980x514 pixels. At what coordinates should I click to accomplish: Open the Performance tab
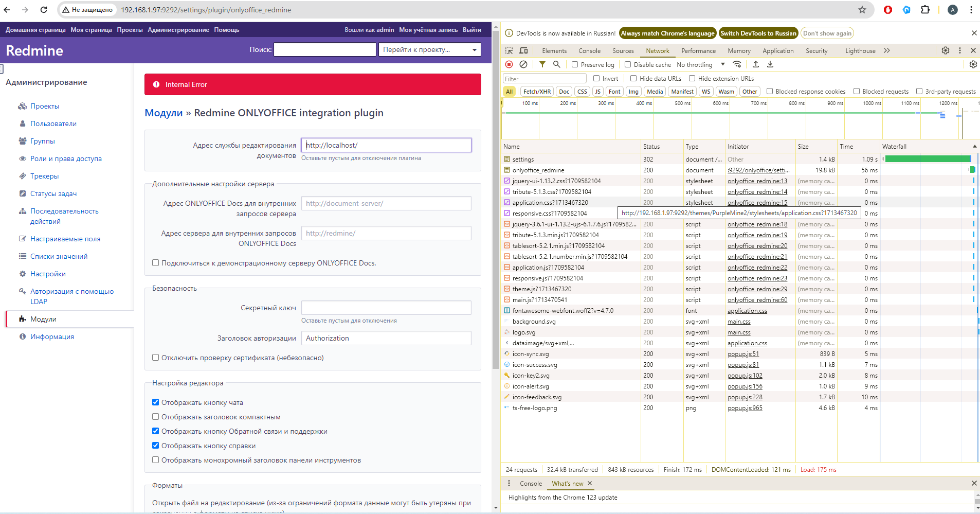coord(698,50)
